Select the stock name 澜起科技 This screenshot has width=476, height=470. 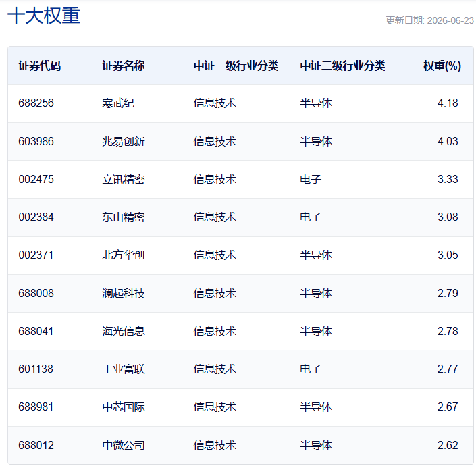coord(124,293)
